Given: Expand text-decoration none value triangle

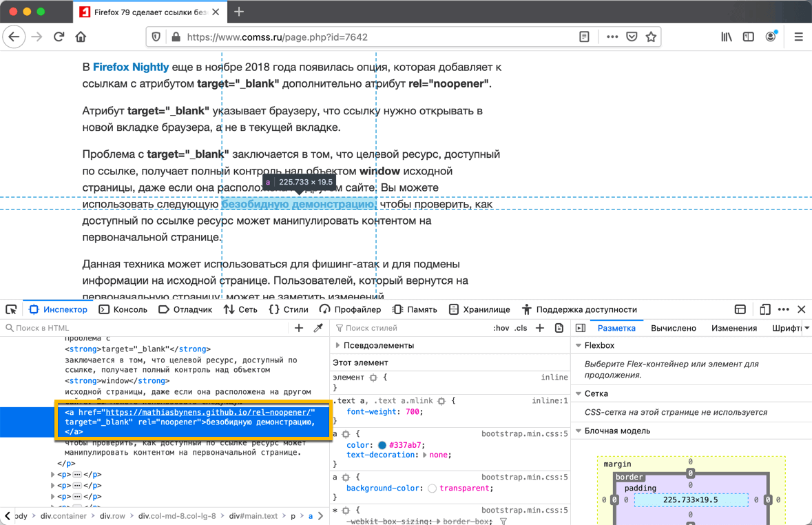Looking at the screenshot, I should 425,455.
